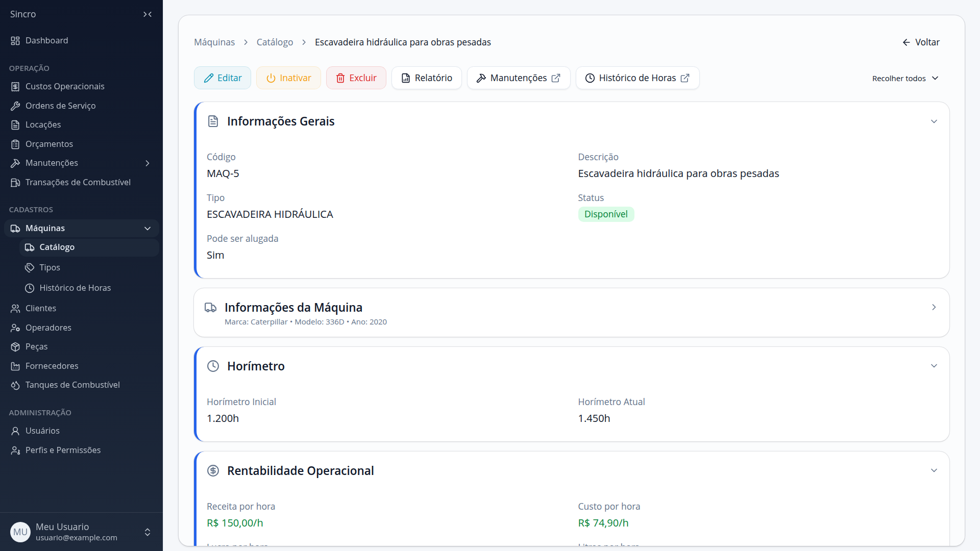Click the Catálogo breadcrumb link
980x551 pixels.
[x=275, y=42]
